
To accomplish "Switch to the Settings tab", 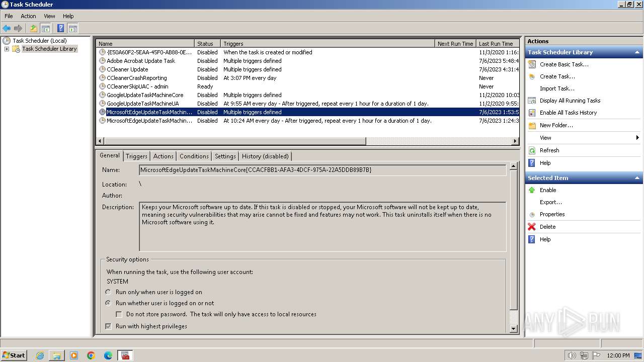I will 225,156.
